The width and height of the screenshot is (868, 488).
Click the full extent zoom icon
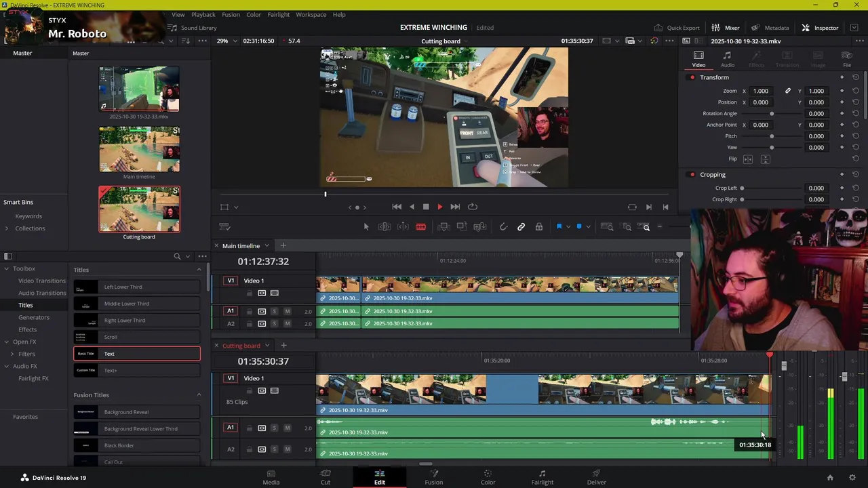(608, 227)
